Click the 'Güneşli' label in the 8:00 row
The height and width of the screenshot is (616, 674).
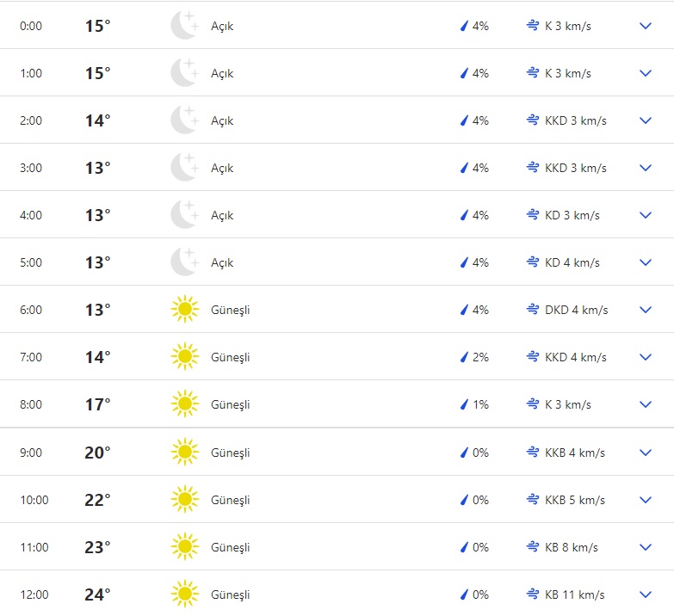[230, 404]
